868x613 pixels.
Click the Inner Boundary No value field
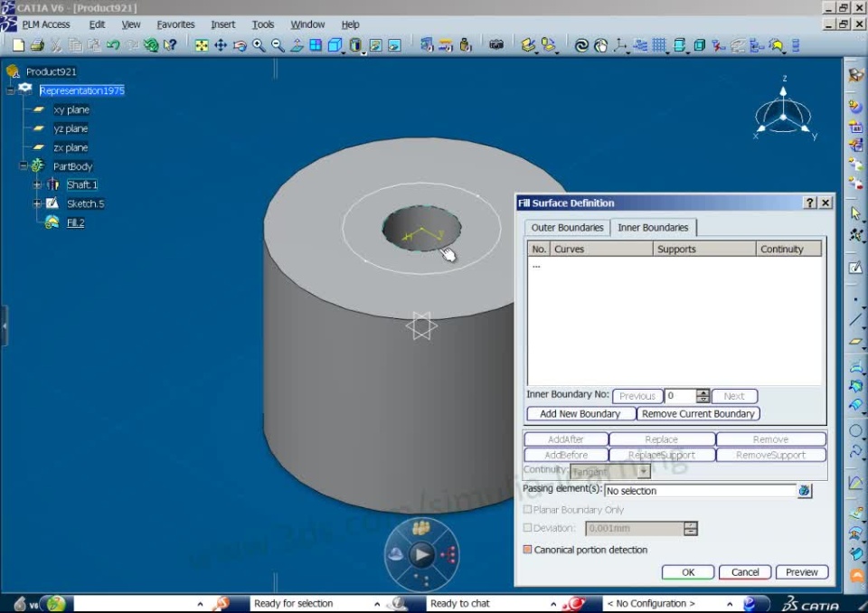click(680, 395)
